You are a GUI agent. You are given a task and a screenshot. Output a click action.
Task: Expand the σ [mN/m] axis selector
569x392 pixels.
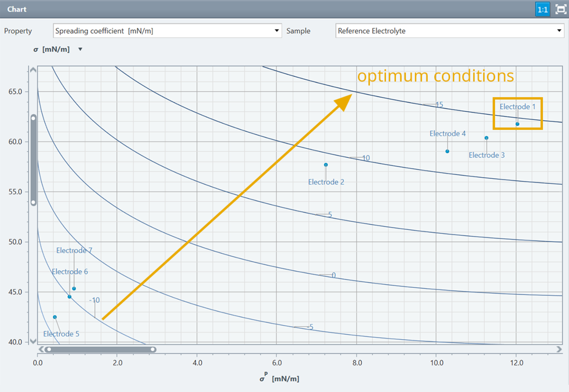coord(80,49)
